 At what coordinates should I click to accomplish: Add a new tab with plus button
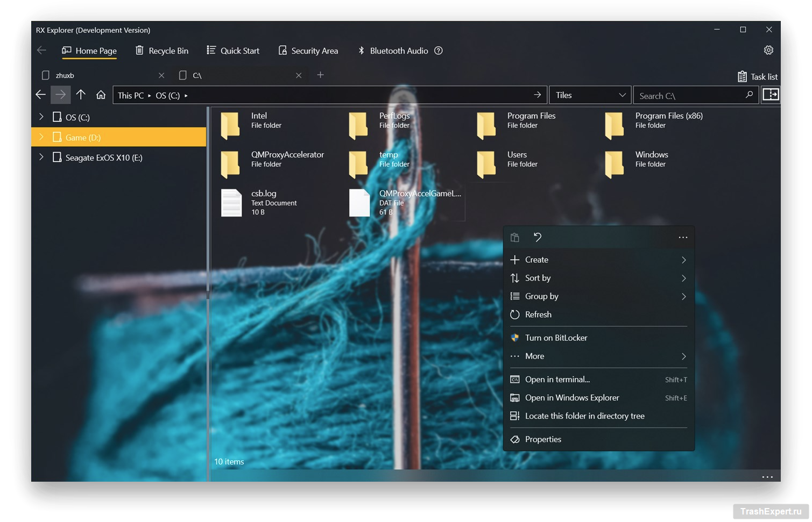[320, 75]
